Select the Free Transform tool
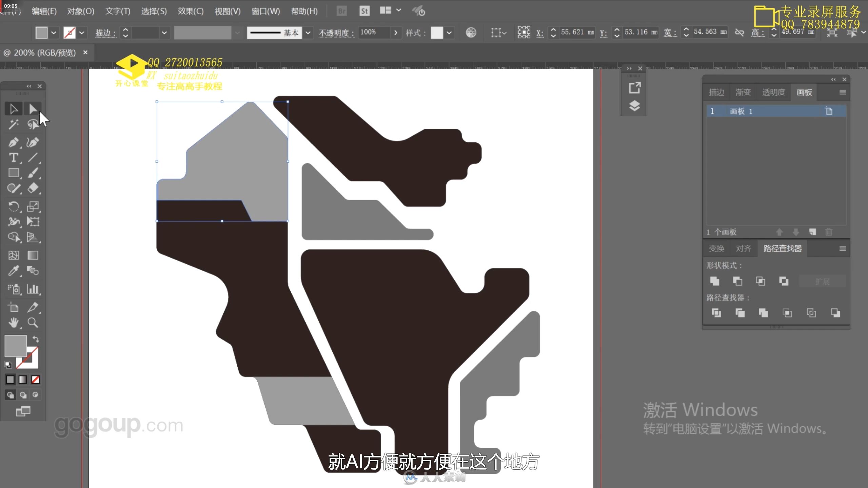This screenshot has height=488, width=868. coord(33,222)
